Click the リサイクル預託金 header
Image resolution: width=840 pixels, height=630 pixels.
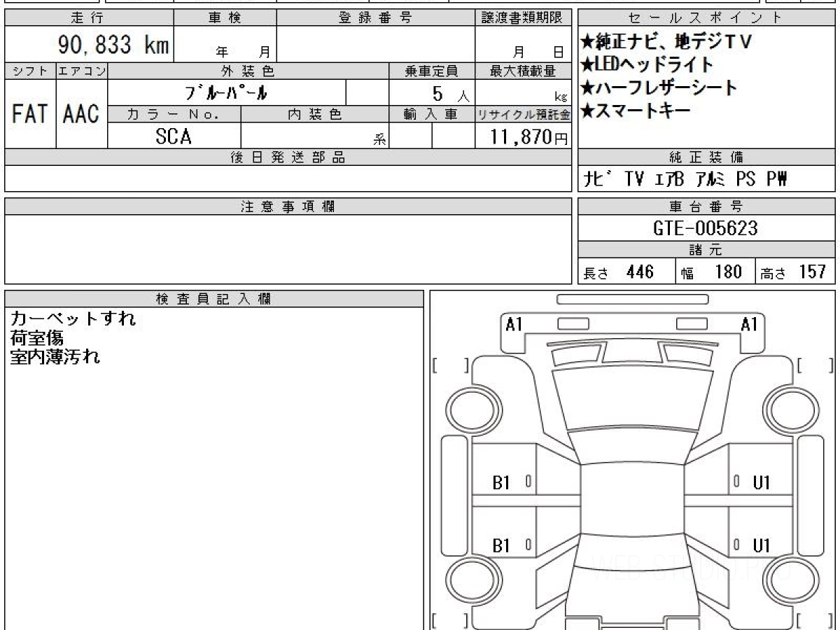[523, 114]
